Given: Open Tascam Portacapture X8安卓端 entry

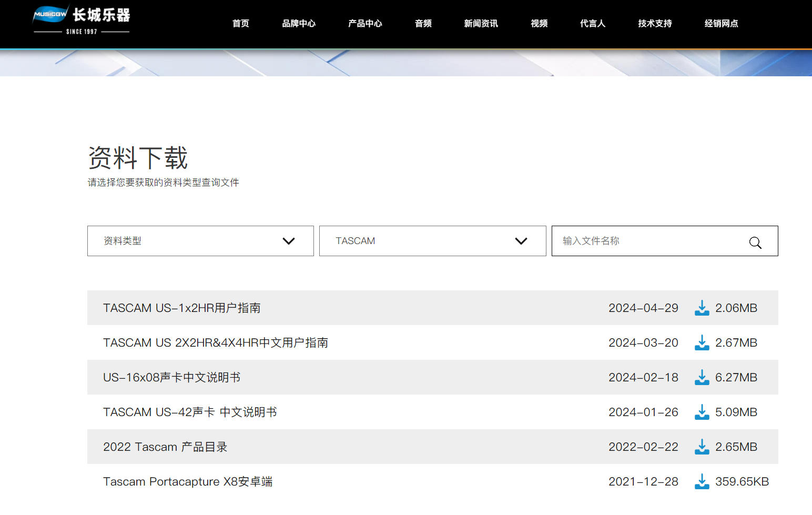Looking at the screenshot, I should pyautogui.click(x=187, y=482).
